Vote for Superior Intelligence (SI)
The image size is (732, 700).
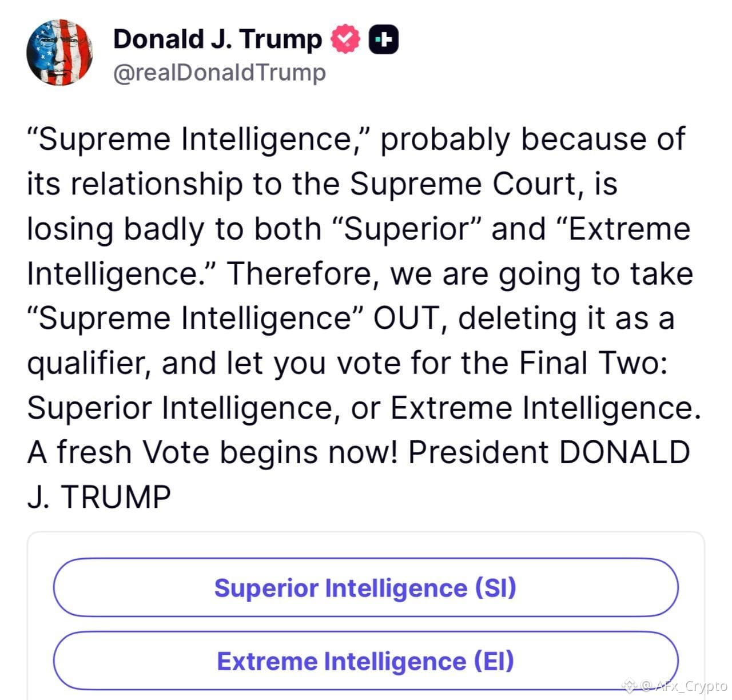[x=365, y=587]
